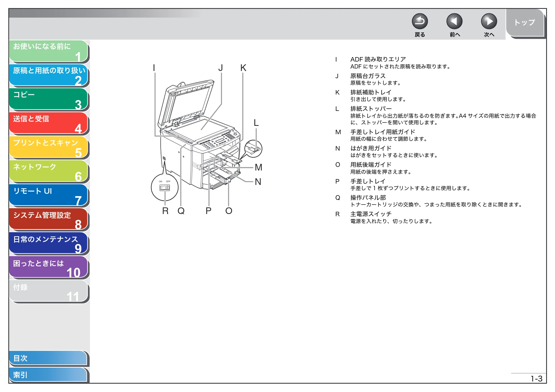Click the 戻る back arrow icon
The height and width of the screenshot is (392, 555).
coord(420,21)
